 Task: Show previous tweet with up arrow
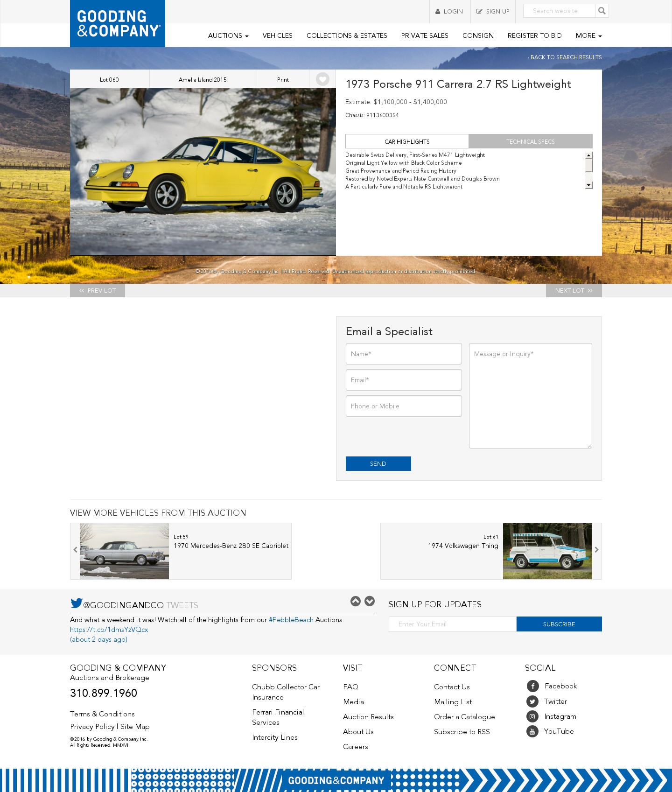[x=356, y=601]
